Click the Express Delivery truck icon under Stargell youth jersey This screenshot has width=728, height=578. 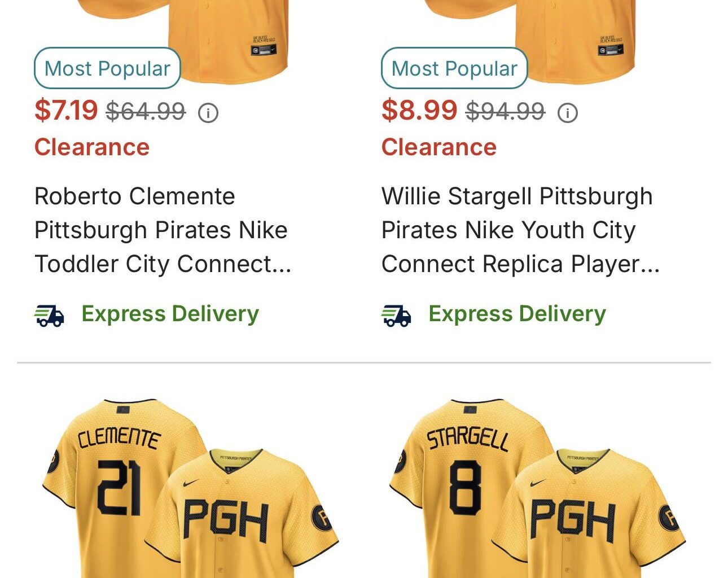click(x=397, y=314)
